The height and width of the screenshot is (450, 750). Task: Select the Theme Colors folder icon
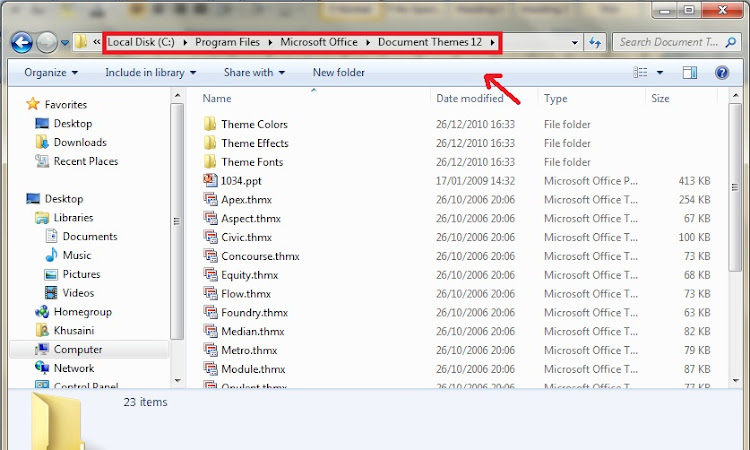[210, 124]
